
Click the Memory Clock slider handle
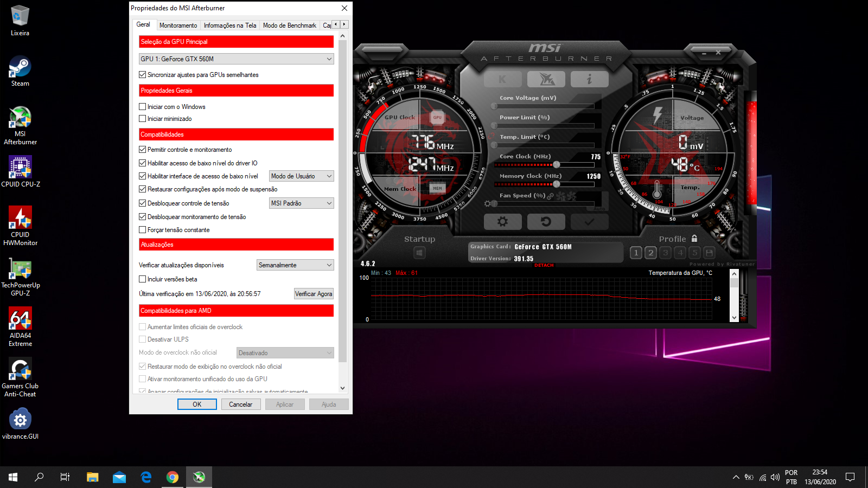click(x=556, y=184)
